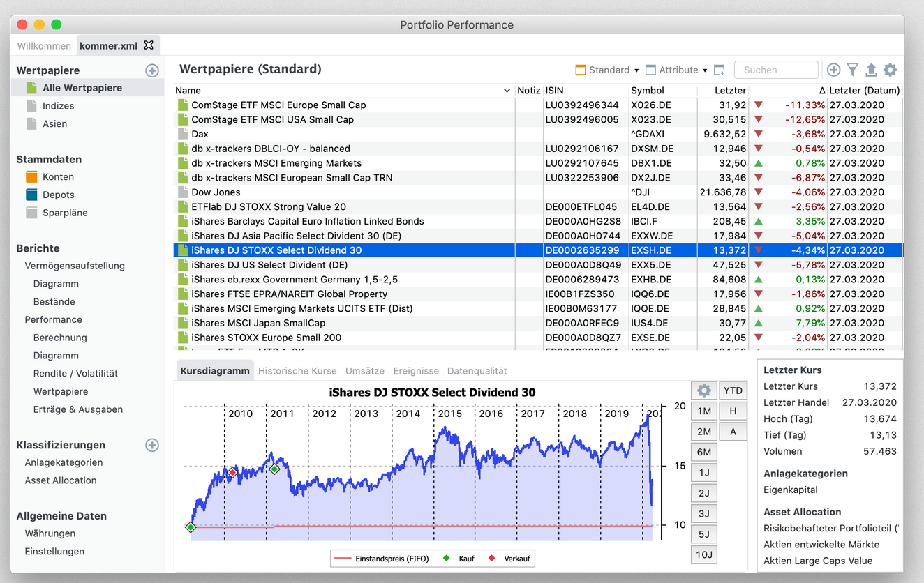The height and width of the screenshot is (583, 924).
Task: Set the chart range to 5J
Action: tap(704, 534)
